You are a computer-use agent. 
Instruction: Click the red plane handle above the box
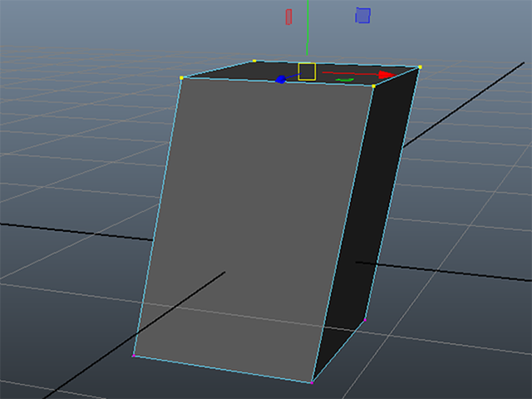coord(288,17)
